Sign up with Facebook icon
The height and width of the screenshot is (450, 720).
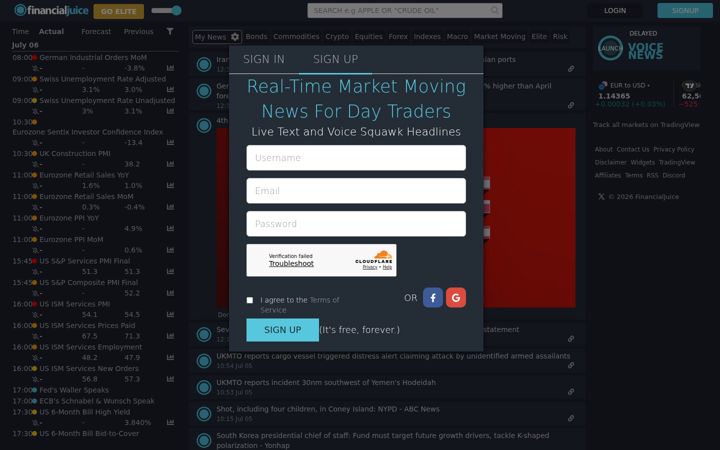click(x=433, y=298)
